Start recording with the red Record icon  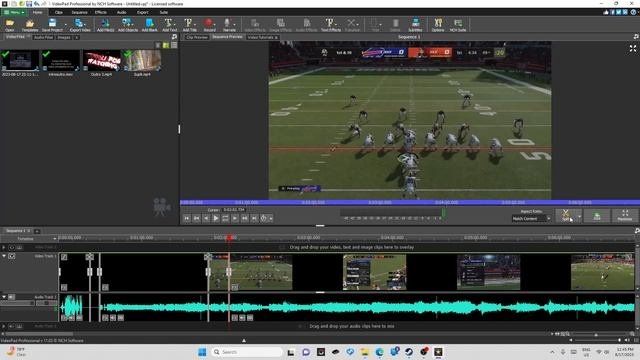209,25
